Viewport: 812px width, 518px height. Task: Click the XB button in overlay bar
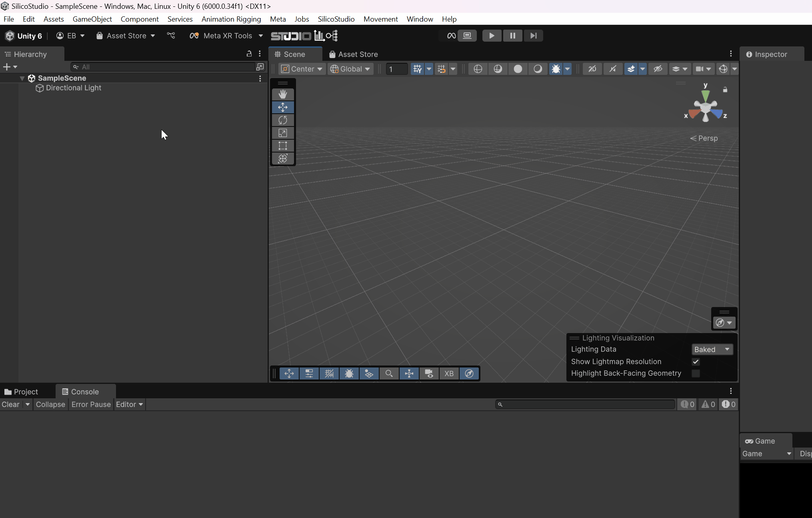449,373
